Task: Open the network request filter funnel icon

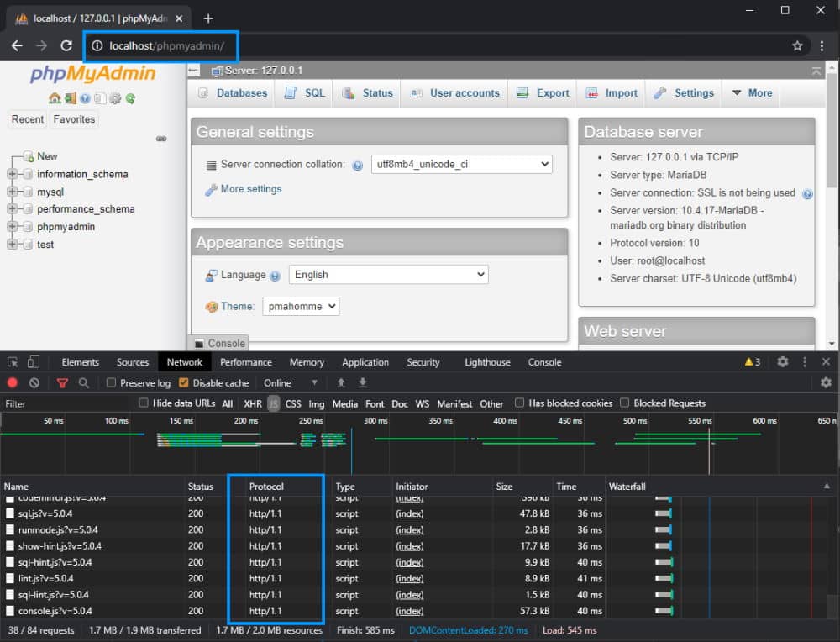Action: [62, 383]
